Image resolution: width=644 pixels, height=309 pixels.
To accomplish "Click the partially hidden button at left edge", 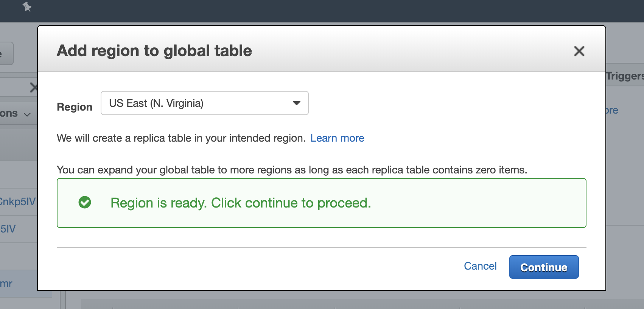I will 6,53.
